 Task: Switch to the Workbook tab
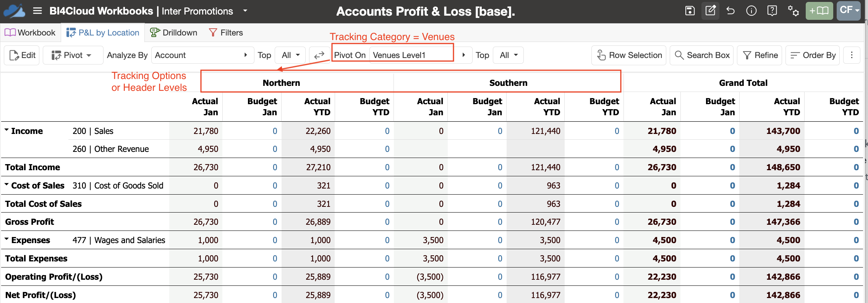[30, 33]
